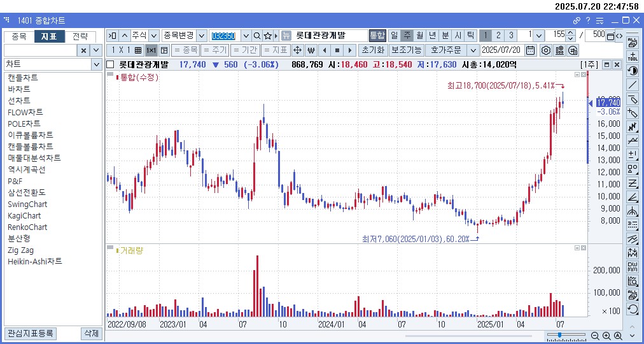Open chart settings gear icon
The image size is (644, 344).
(x=545, y=50)
